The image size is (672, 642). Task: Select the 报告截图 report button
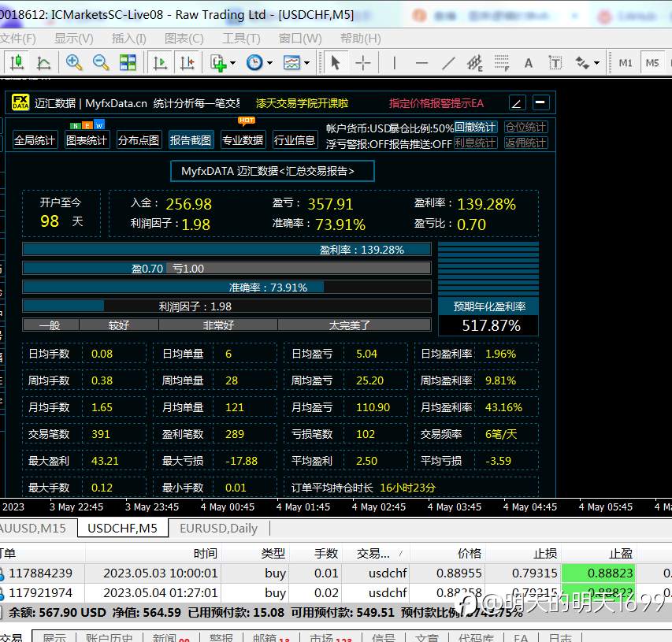pos(191,140)
